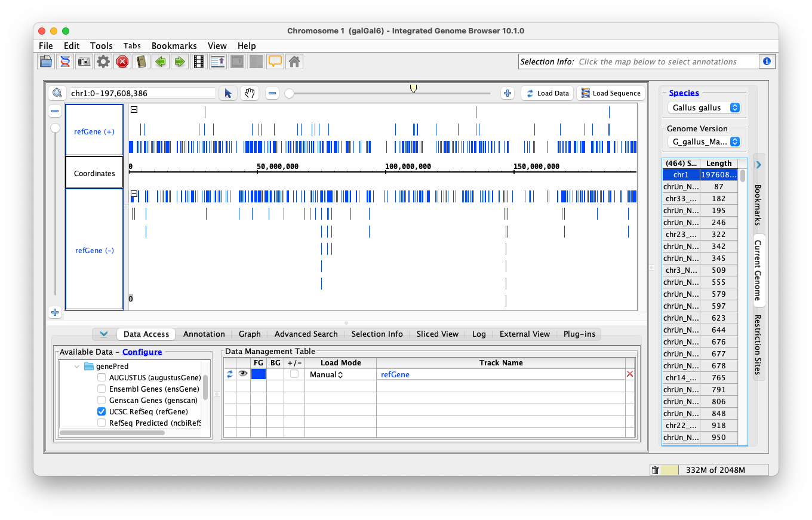
Task: Click the camera snapshot toolbar icon
Action: (84, 61)
